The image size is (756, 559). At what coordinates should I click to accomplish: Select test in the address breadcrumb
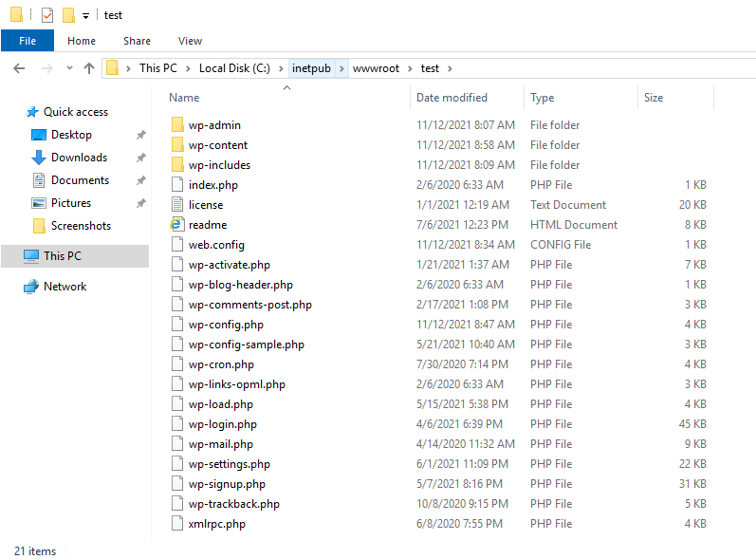[430, 68]
